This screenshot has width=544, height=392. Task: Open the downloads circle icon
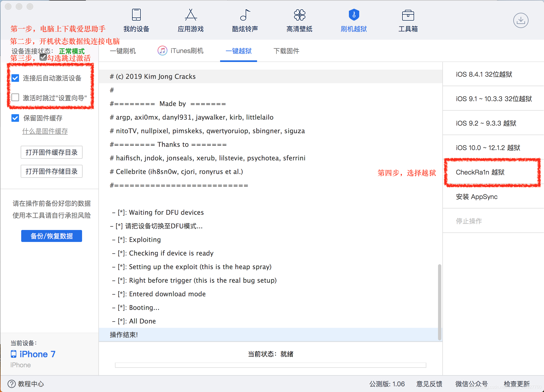point(521,20)
